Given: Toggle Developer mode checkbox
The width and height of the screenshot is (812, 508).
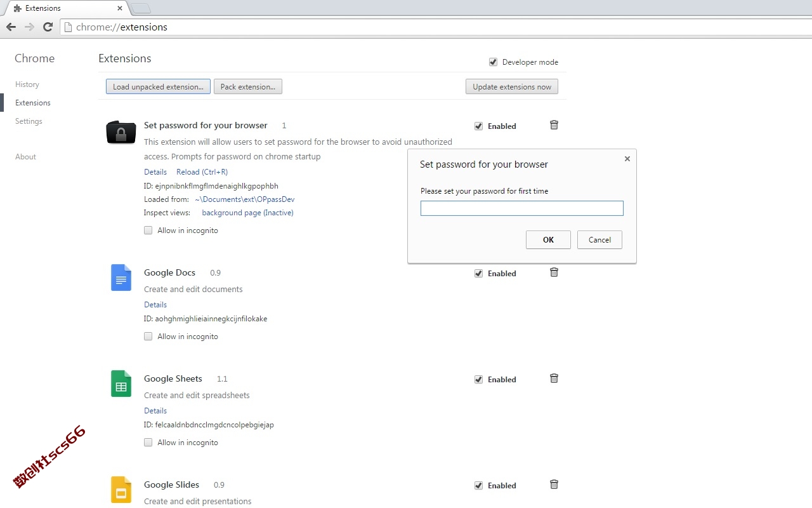Looking at the screenshot, I should pos(493,62).
